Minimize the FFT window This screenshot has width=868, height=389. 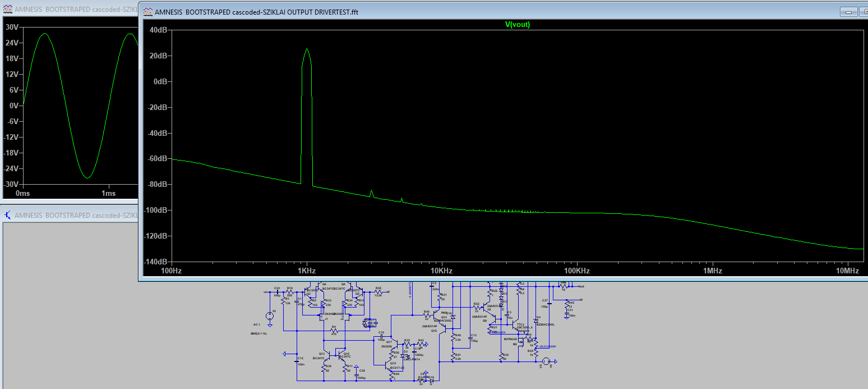848,12
